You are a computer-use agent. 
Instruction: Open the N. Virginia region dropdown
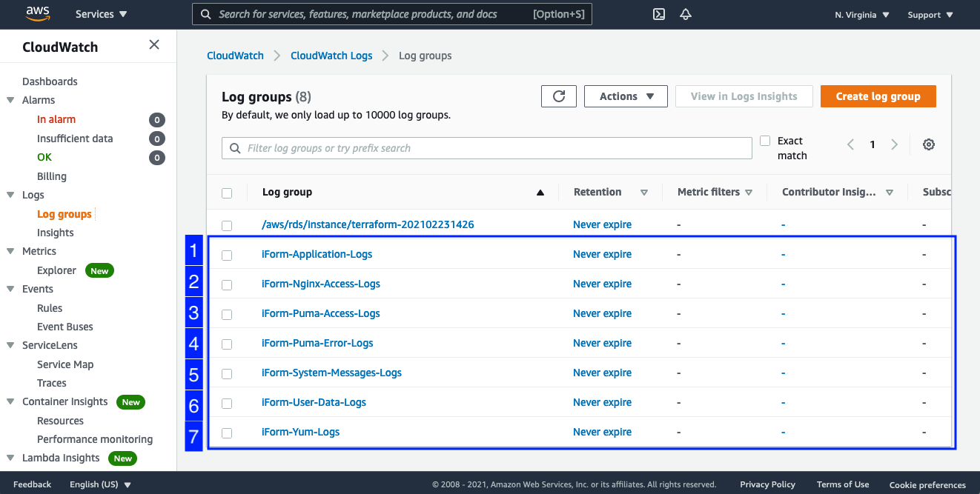862,15
